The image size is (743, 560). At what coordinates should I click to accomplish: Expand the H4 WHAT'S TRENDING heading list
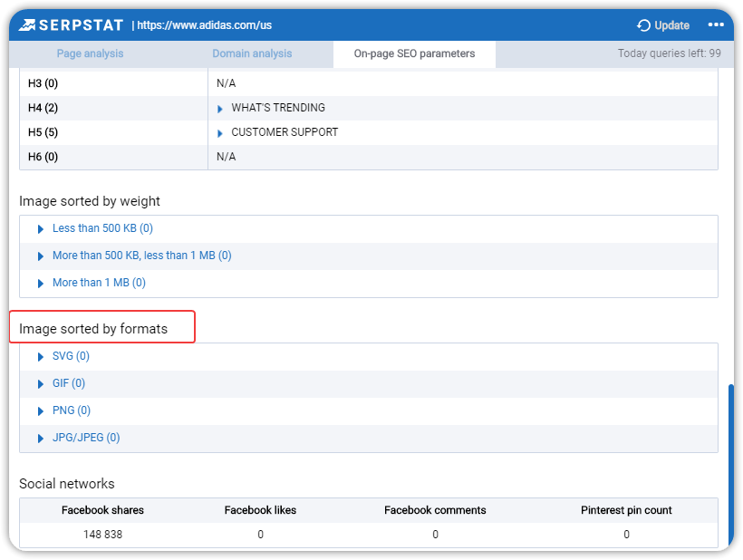click(220, 109)
